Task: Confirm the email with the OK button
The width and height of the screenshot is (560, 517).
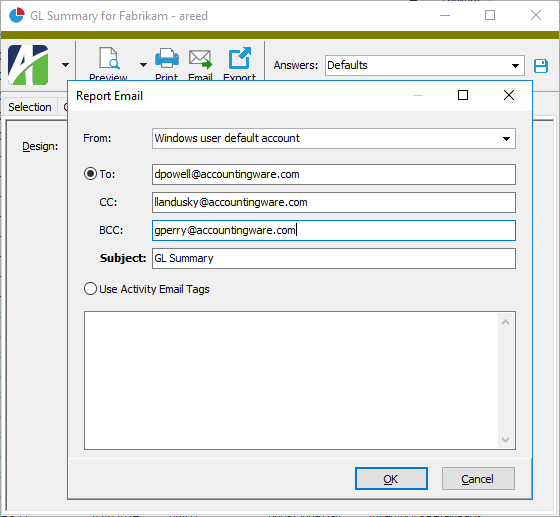Action: coord(391,478)
